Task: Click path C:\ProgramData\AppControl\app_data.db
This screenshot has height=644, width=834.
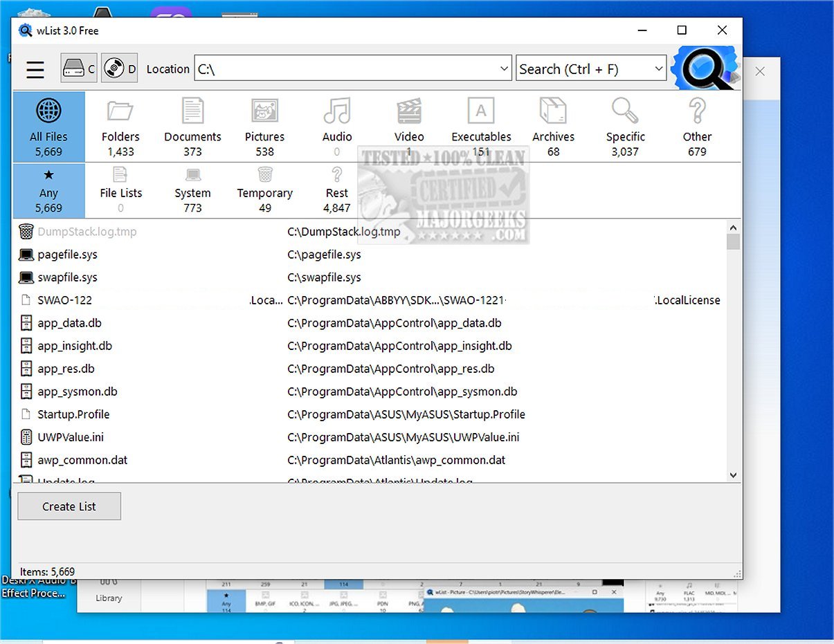Action: [395, 323]
